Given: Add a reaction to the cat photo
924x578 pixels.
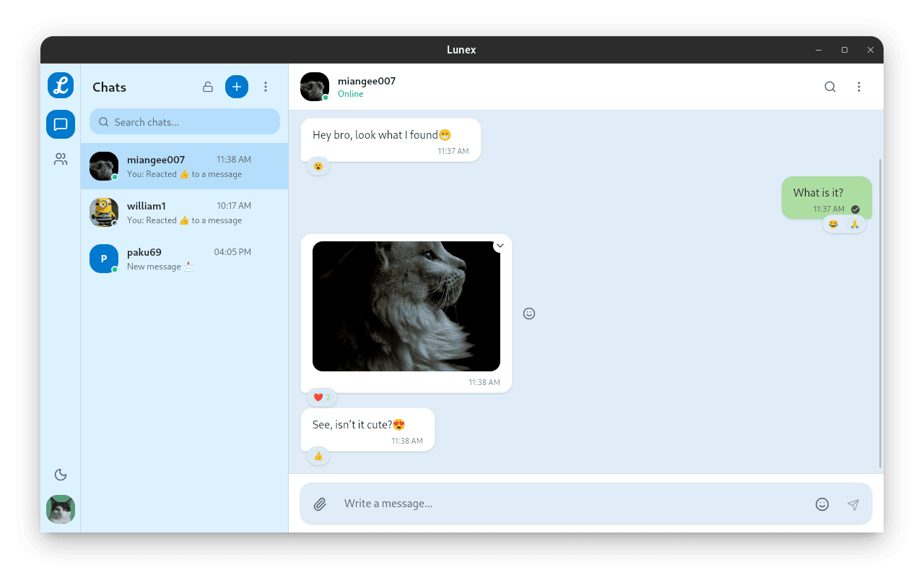Looking at the screenshot, I should coord(529,313).
